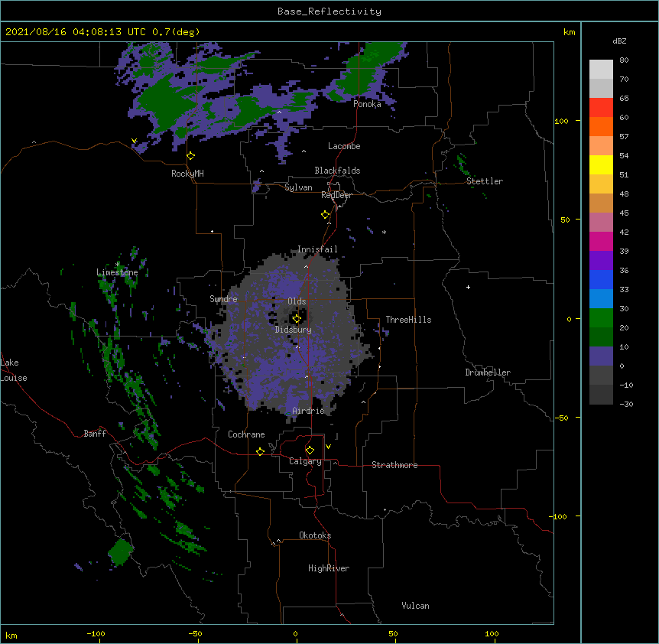Viewport: 659px width, 644px height.
Task: Click the Okotoks label
Action: click(315, 535)
